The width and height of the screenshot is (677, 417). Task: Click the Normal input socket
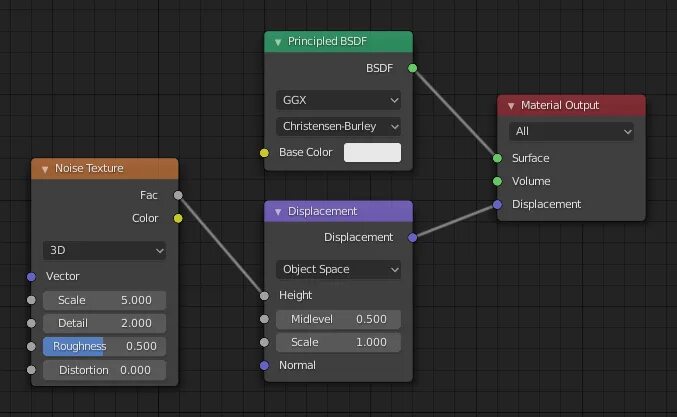click(264, 366)
